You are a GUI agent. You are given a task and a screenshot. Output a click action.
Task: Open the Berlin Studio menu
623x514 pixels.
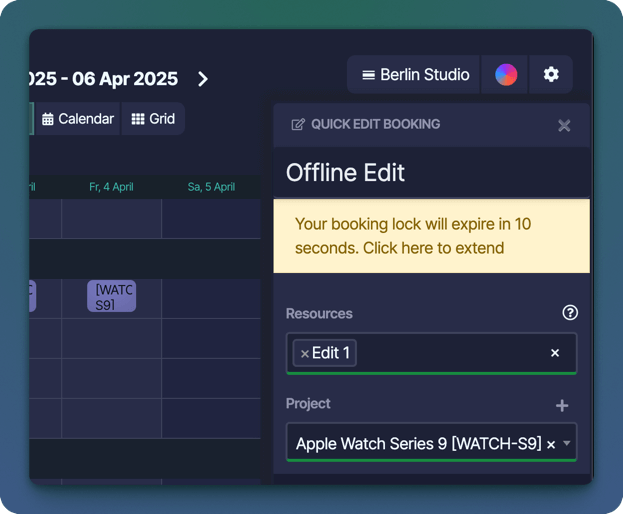[x=414, y=75]
